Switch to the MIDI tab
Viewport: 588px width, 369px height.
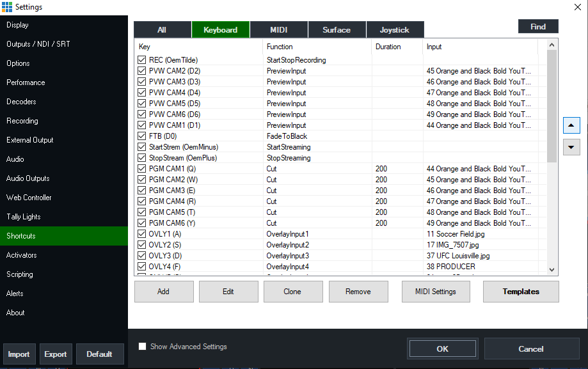(x=278, y=29)
